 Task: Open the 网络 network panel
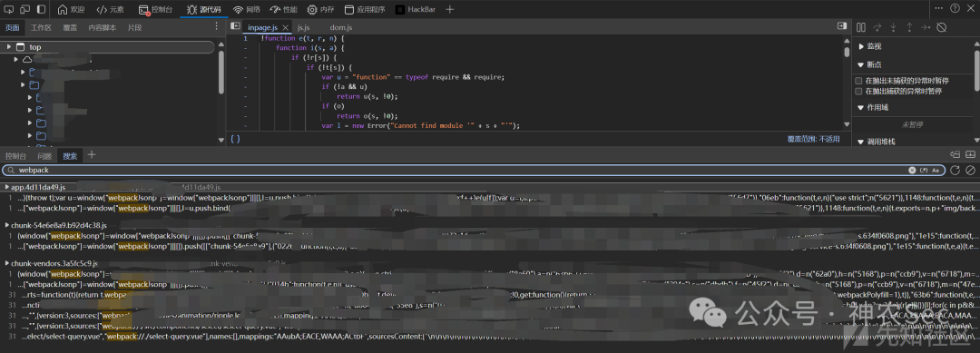(246, 9)
